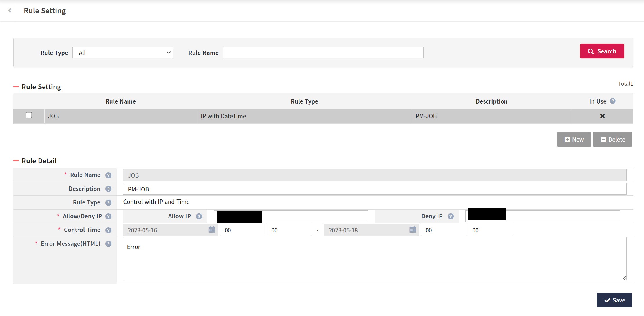Click the help icon beside Allow IP
Screen dimensions: 644x316
199,216
